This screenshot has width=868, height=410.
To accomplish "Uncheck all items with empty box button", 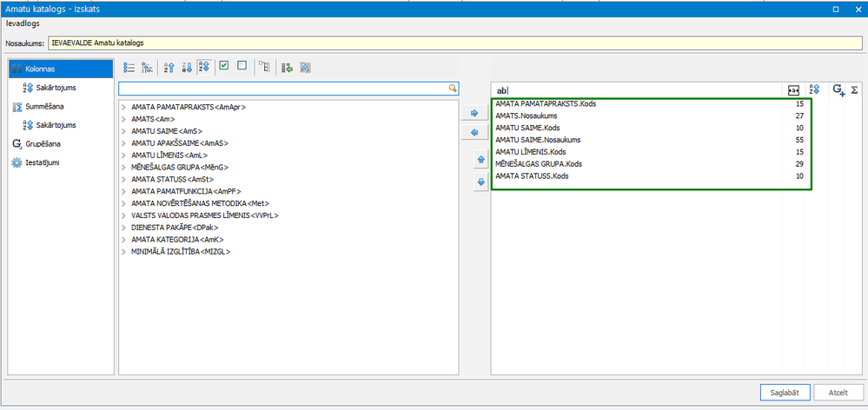I will [242, 66].
